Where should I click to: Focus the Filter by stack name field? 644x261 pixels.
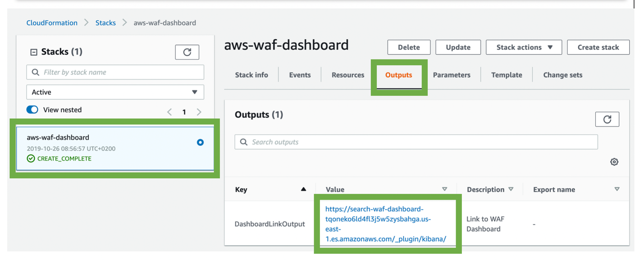pyautogui.click(x=115, y=72)
